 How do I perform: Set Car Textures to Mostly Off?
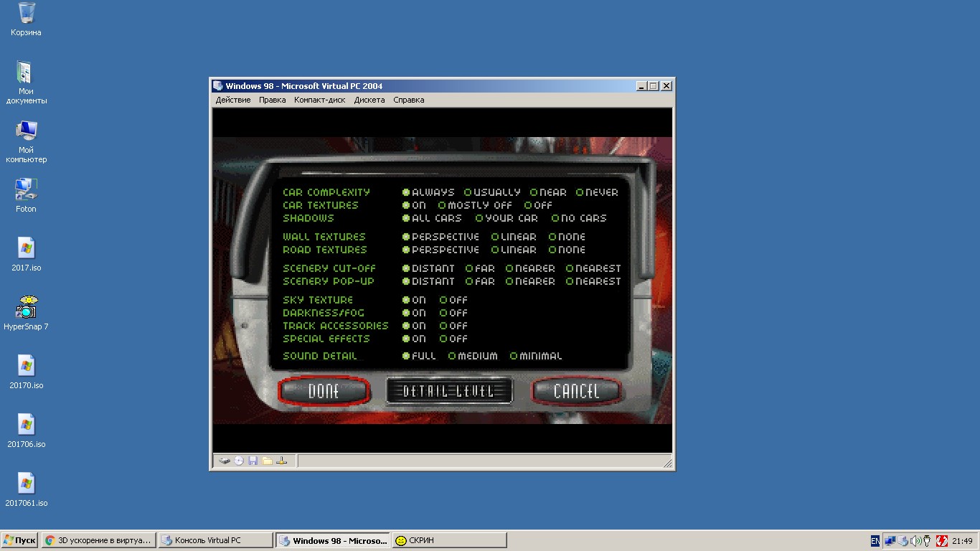click(x=475, y=205)
